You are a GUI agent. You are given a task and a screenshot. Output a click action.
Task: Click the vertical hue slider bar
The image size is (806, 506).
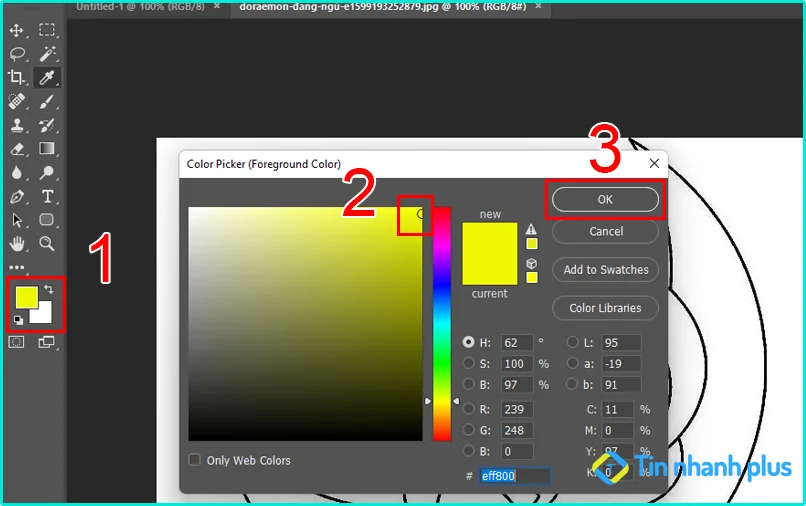click(442, 324)
